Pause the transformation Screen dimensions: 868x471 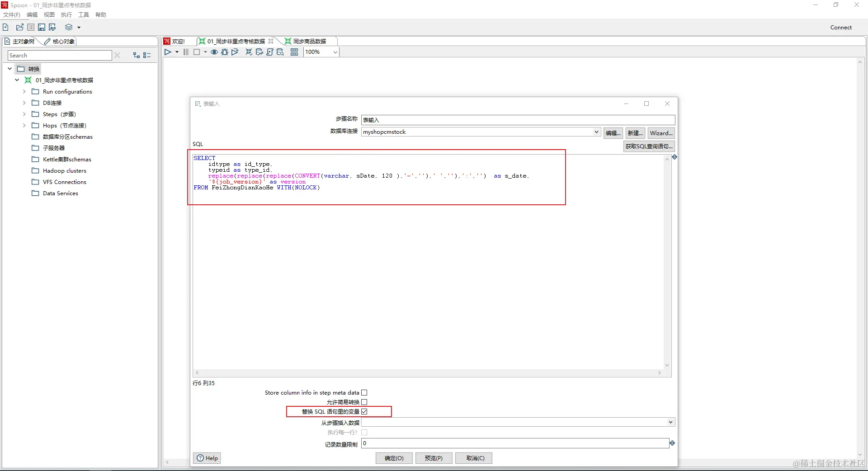(186, 52)
